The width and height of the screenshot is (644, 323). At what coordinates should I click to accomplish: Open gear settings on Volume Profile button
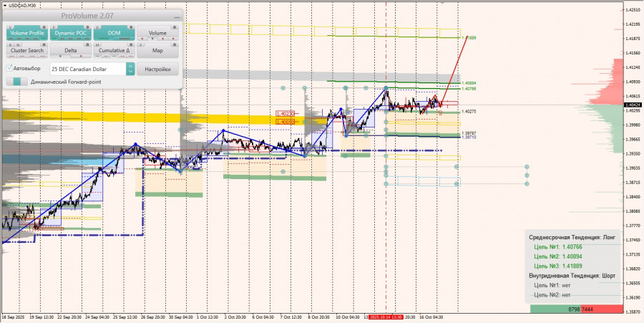(44, 27)
